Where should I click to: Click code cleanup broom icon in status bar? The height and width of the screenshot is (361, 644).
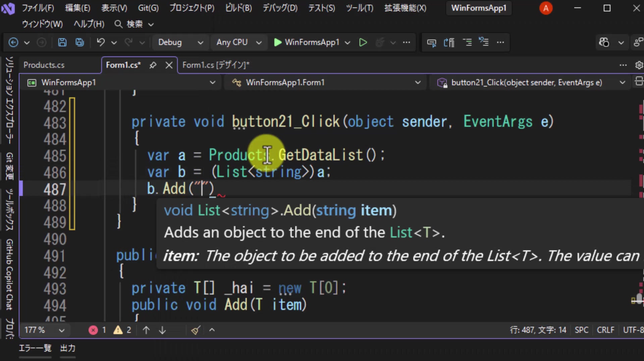196,330
